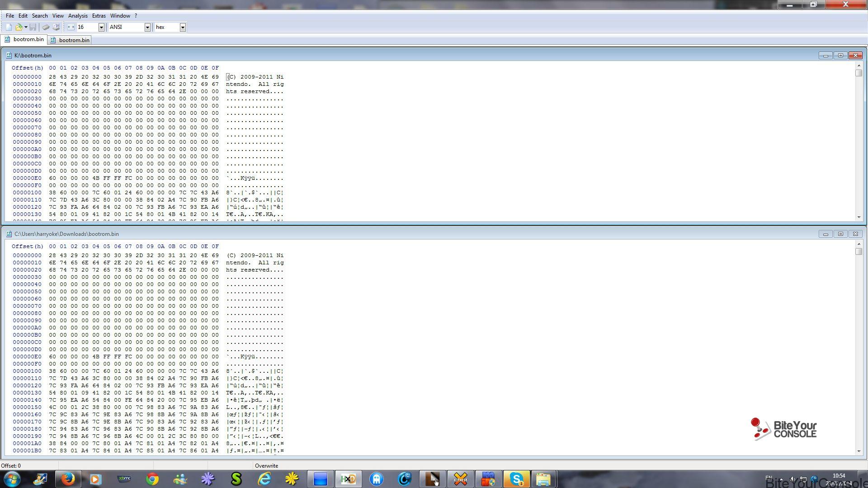Click the Downloads\bootrom.bin window title icon
Screen dimensions: 868x488
click(9, 234)
